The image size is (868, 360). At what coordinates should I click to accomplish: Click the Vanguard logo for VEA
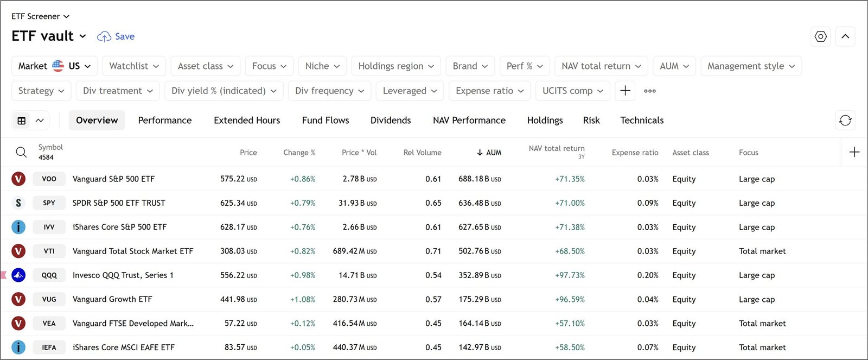(18, 323)
